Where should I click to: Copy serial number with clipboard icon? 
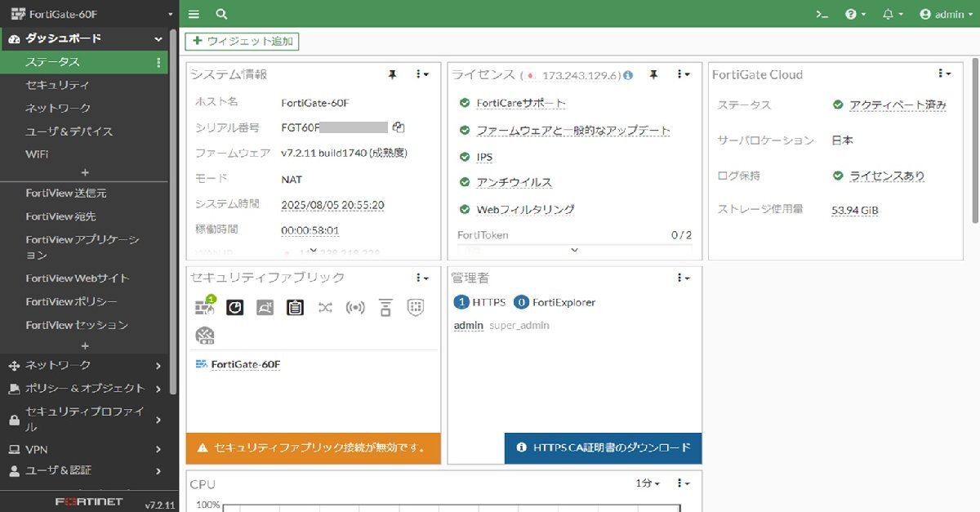click(399, 127)
